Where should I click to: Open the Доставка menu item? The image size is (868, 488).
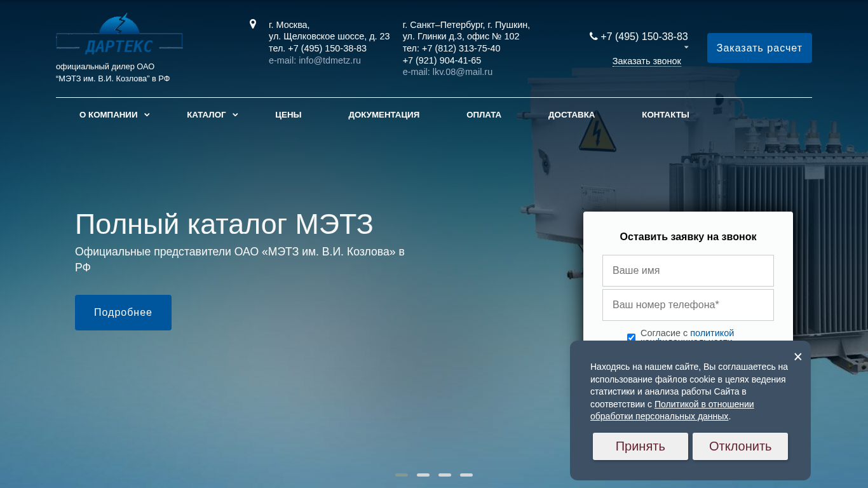coord(571,115)
